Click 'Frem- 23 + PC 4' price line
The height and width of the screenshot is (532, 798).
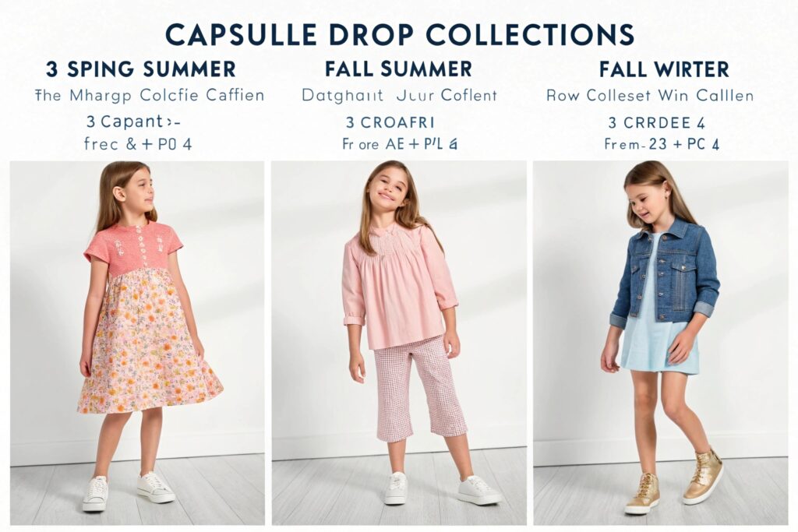(662, 144)
